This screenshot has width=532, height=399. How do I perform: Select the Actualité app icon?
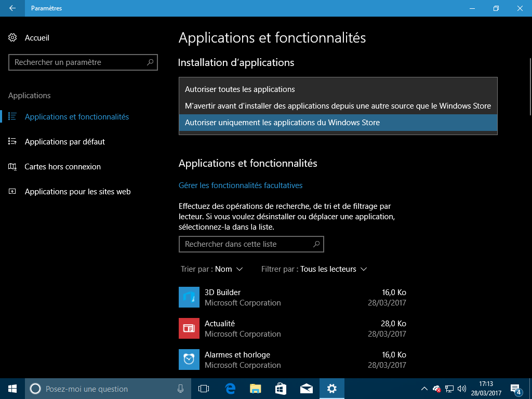189,328
